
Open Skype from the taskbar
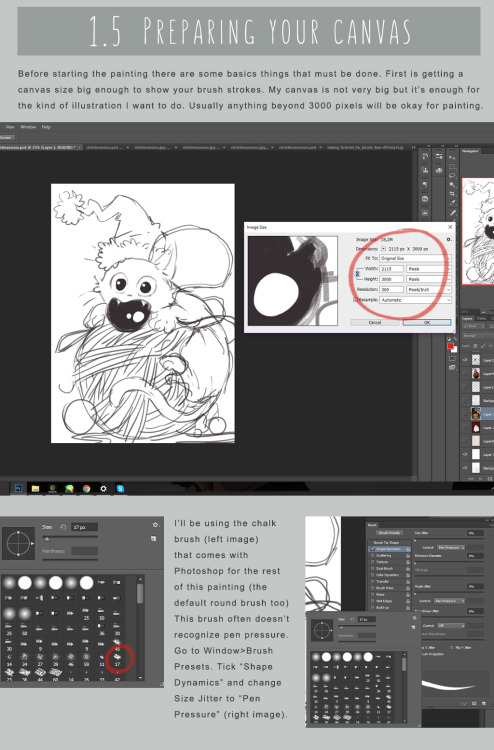pyautogui.click(x=120, y=488)
